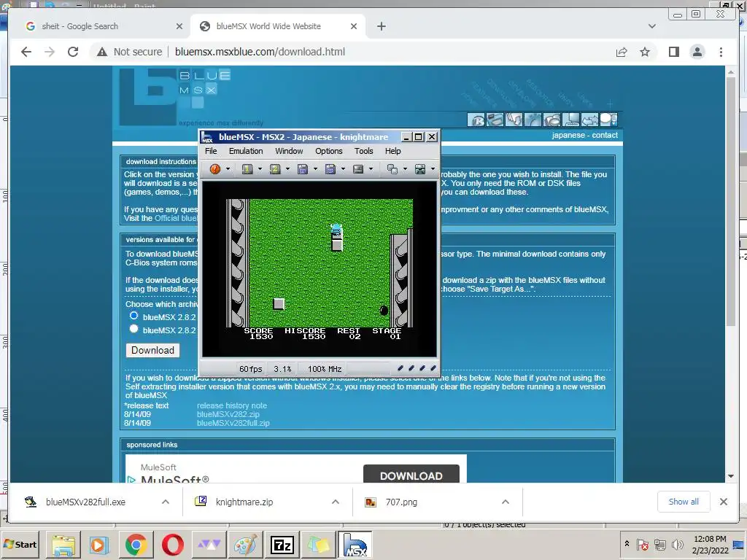Bookmark this page with the star icon
This screenshot has width=747, height=560.
click(x=645, y=52)
